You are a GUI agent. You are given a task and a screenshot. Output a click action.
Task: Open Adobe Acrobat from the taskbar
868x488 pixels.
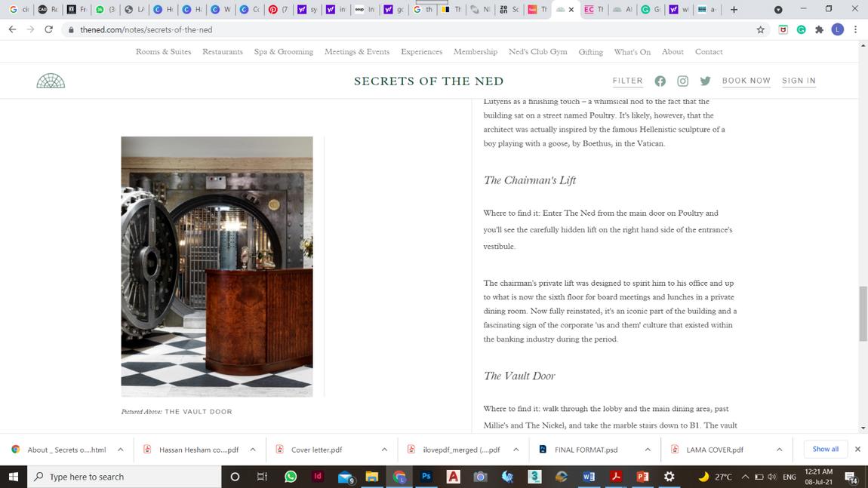[616, 477]
